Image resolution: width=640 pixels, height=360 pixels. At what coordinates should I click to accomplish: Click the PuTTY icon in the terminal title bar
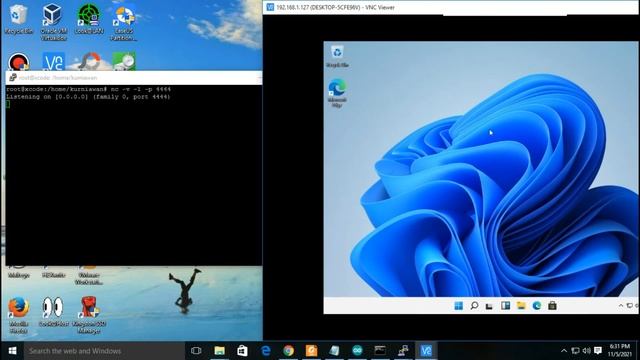13,78
